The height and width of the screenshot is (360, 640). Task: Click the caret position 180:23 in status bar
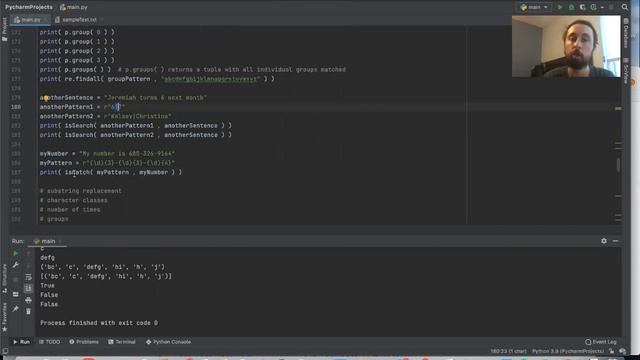coord(508,351)
